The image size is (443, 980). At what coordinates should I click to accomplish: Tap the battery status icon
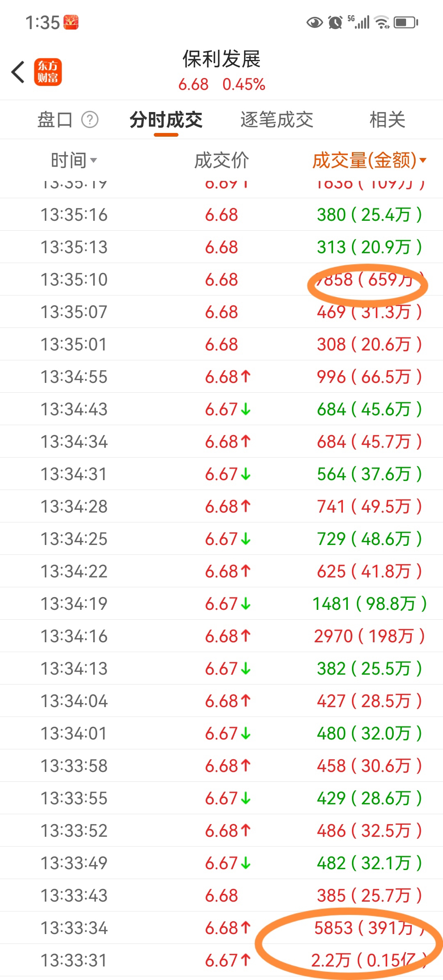[406, 22]
